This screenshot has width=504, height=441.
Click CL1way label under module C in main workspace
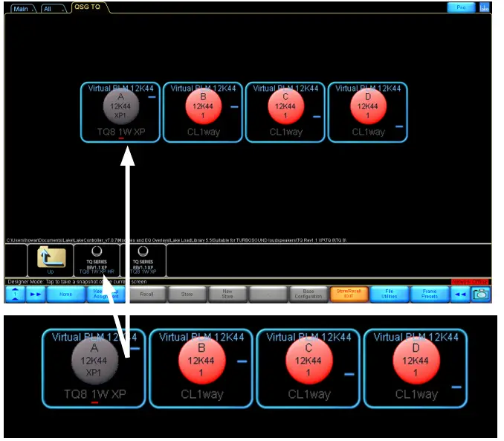pos(288,132)
